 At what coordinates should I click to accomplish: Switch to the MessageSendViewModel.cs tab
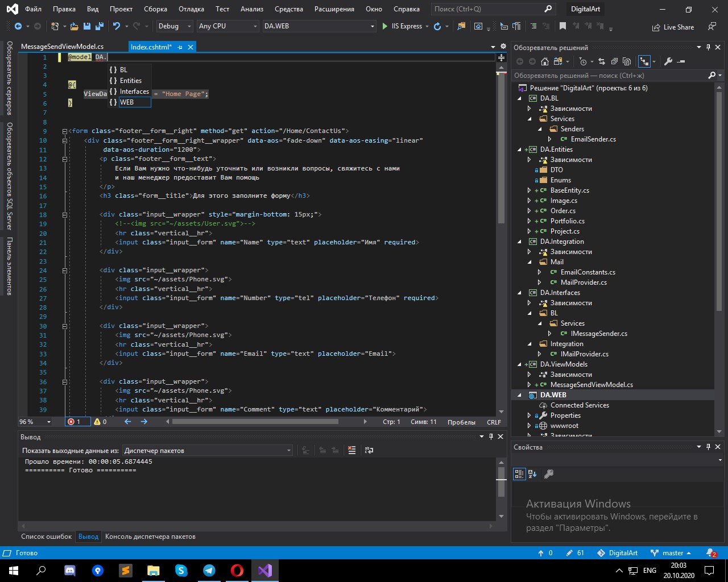(62, 47)
